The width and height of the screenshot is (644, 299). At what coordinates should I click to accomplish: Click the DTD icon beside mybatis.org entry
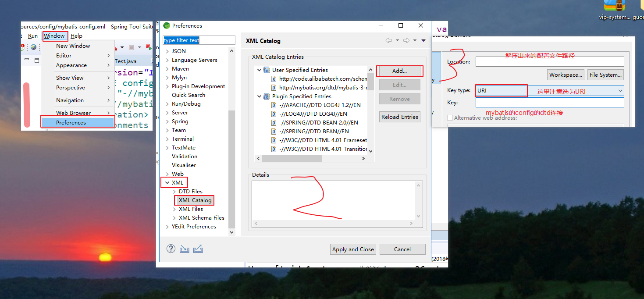coord(274,88)
